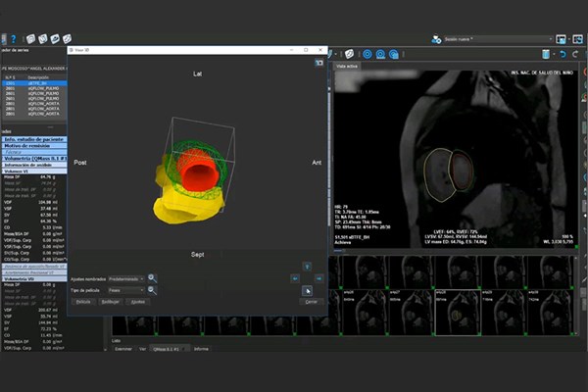Click magnifier icon next to Tipo de película
588x392 pixels.
pyautogui.click(x=153, y=290)
